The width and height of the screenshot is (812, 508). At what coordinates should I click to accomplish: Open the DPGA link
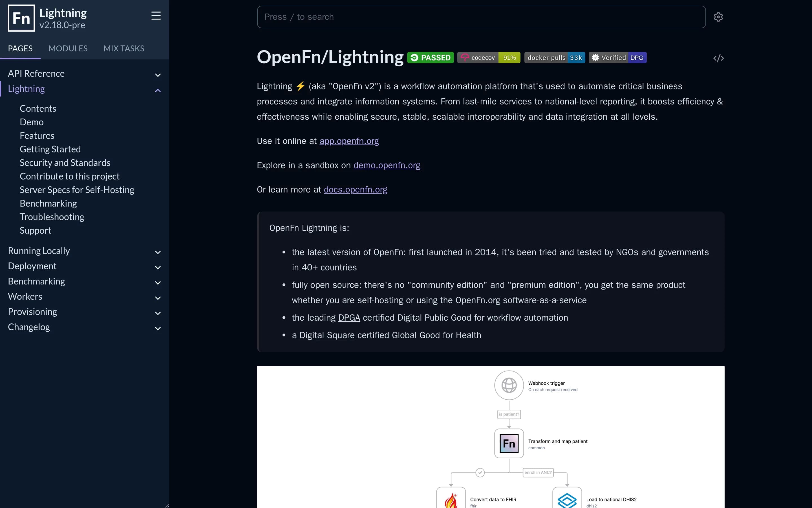point(349,318)
